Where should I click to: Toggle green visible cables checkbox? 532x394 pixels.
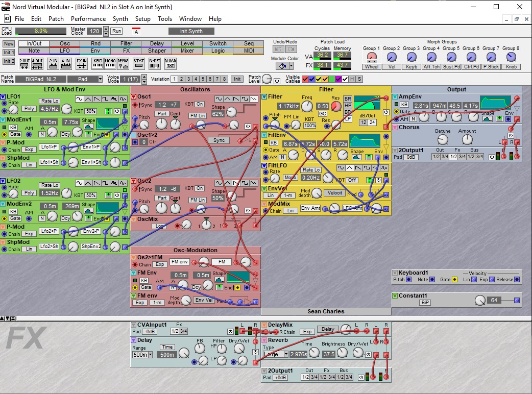[x=332, y=79]
